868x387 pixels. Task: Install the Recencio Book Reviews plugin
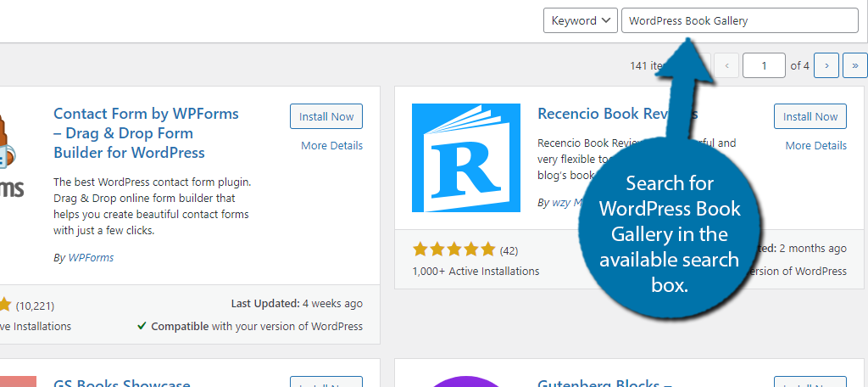click(x=810, y=116)
